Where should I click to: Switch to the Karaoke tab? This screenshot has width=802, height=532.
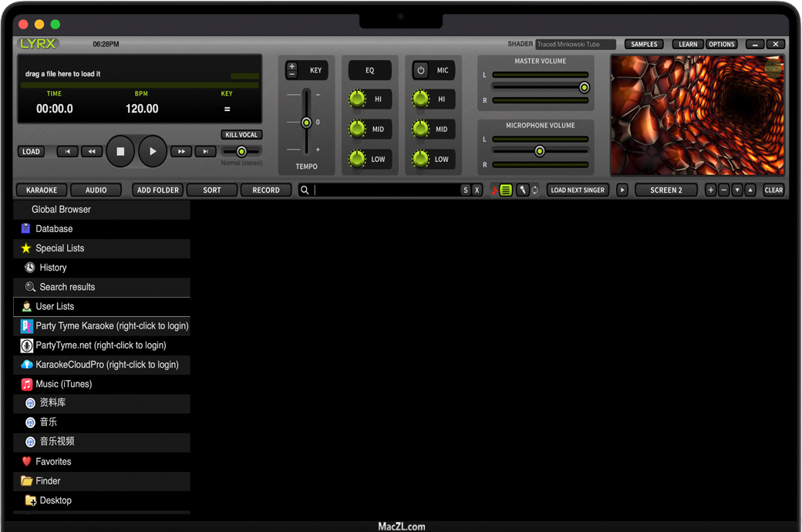[42, 190]
